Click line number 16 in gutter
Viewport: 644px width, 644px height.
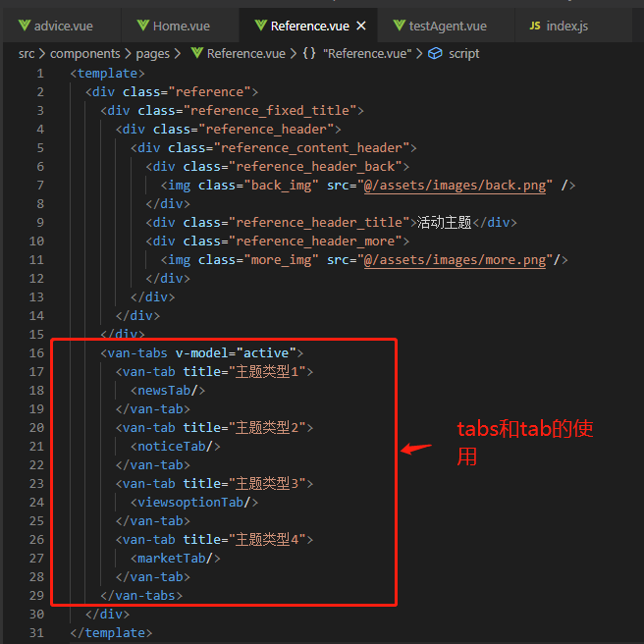[36, 352]
